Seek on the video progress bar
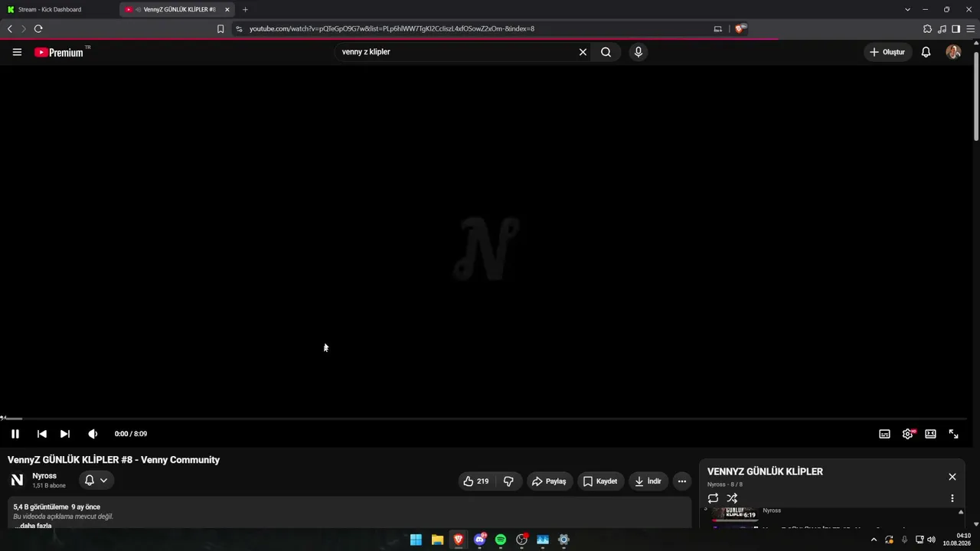This screenshot has width=980, height=551. [x=484, y=419]
